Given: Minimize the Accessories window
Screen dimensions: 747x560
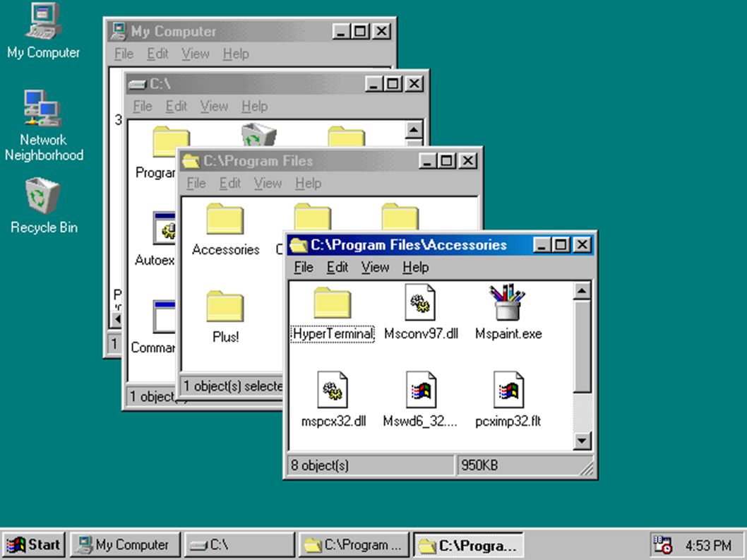Looking at the screenshot, I should pos(542,245).
